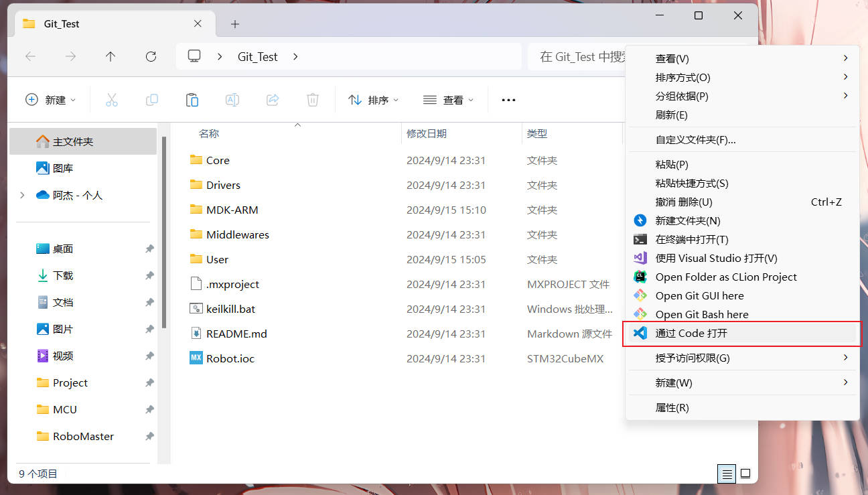Screen dimensions: 868x495
Task: Open the 排序 sort dropdown in toolbar
Action: 374,100
